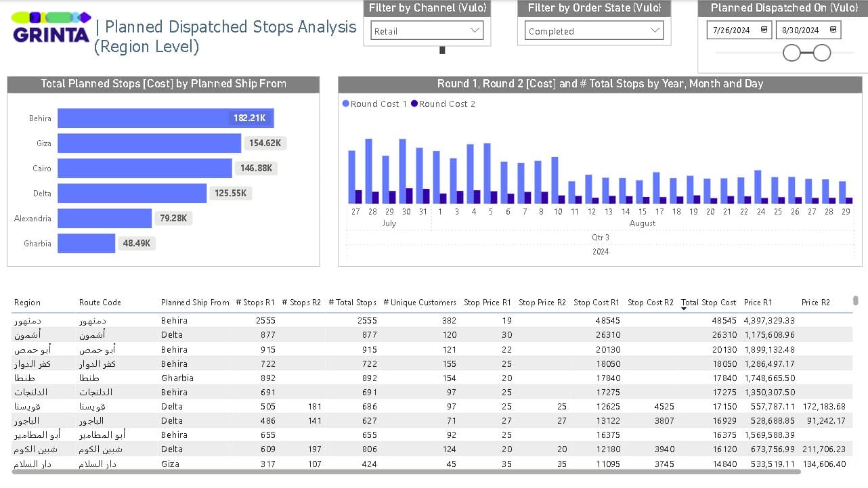Image resolution: width=868 pixels, height=488 pixels.
Task: Select the Alexandria bar 79.28K
Action: coord(104,218)
